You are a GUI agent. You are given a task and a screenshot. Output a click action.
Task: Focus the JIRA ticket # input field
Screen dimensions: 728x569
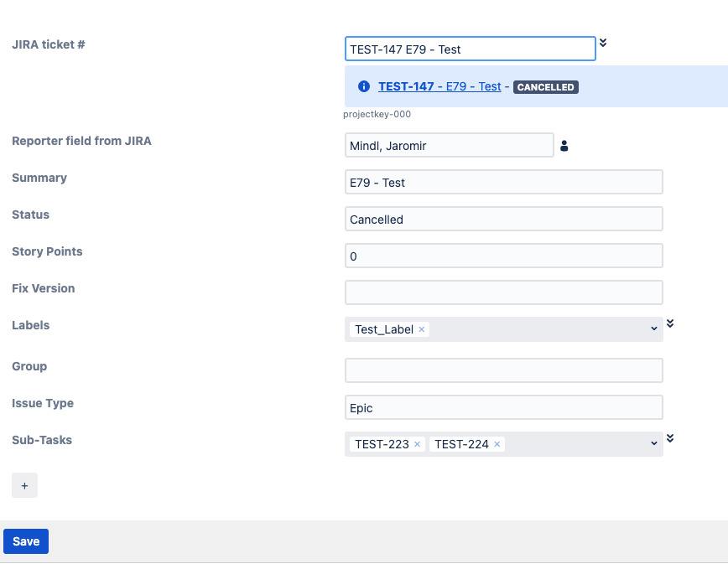471,49
